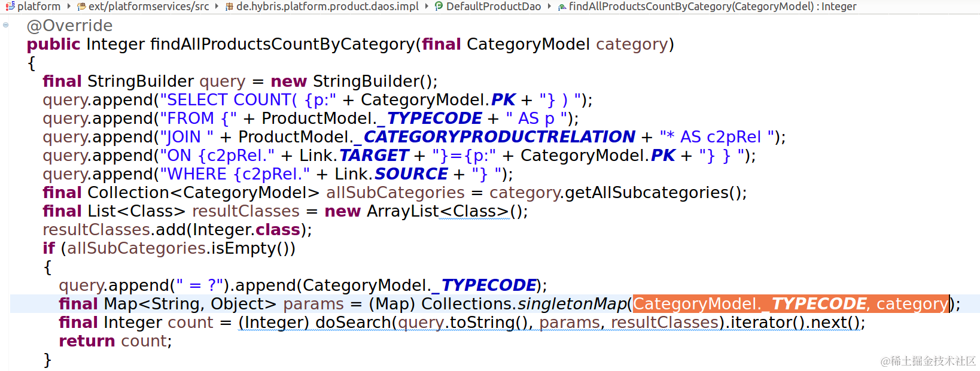
Task: Click the source folder icon before ext/platformservices/src
Action: click(x=81, y=7)
